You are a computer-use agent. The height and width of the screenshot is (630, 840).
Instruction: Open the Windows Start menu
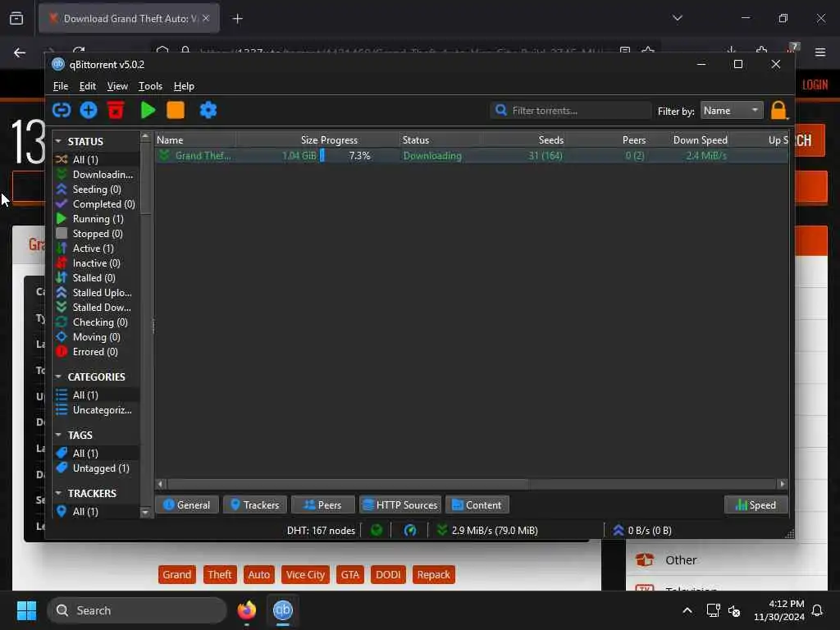pyautogui.click(x=26, y=610)
